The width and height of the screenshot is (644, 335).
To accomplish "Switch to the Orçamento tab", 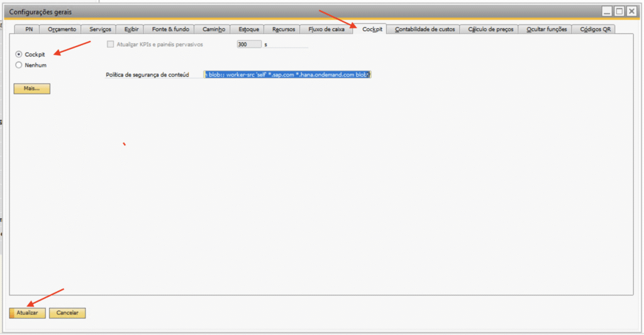I will 62,30.
